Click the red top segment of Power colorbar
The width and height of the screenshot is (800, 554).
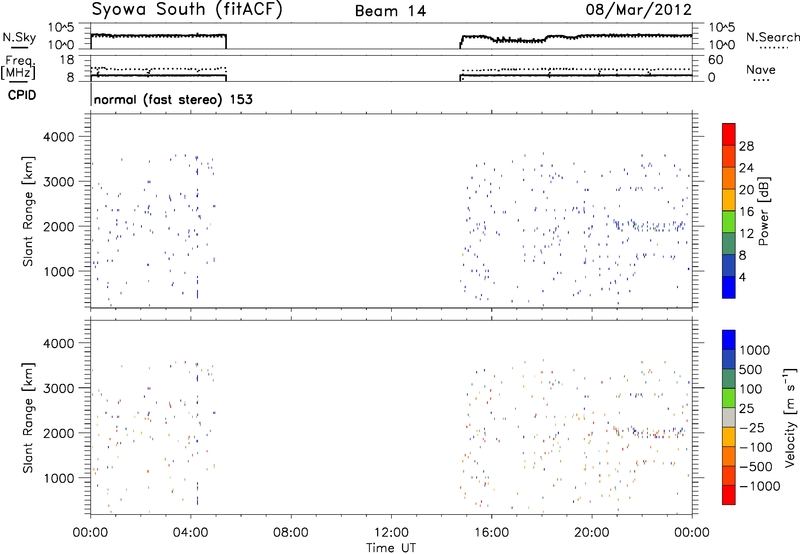coord(729,134)
